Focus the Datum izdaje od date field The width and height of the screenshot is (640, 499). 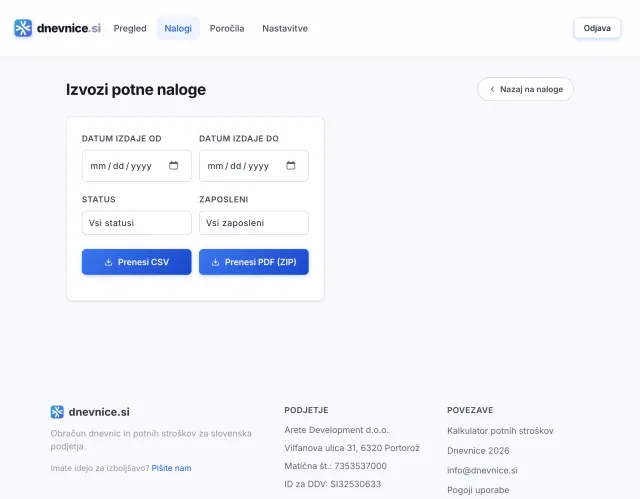(122, 166)
